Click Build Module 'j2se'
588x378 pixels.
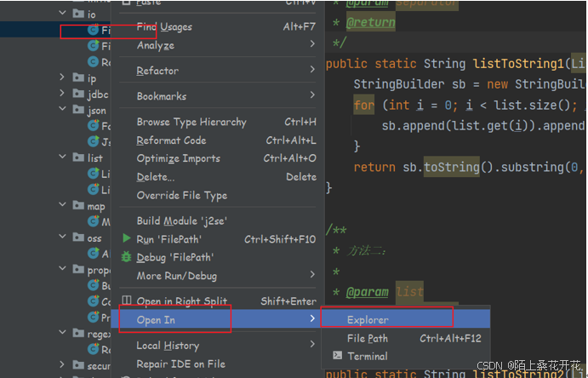218,220
